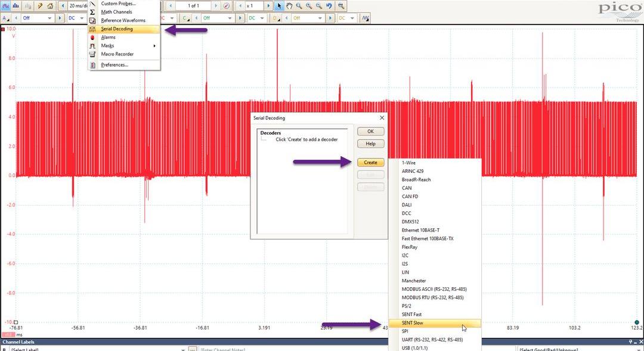The image size is (644, 351).
Task: Select DMX512 decoder
Action: click(435, 222)
